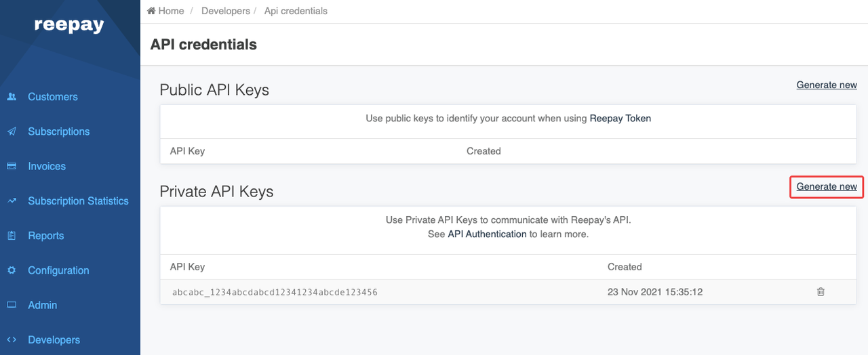
Task: Click the Invoices card icon
Action: tap(12, 166)
